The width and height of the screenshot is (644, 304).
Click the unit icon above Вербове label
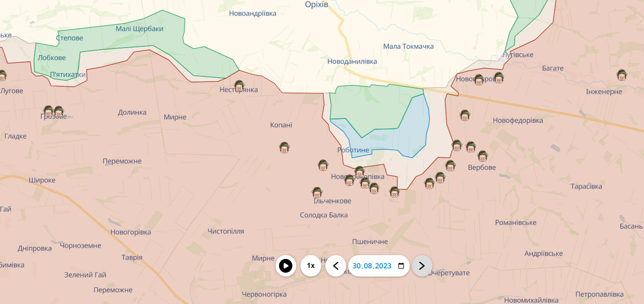point(482,156)
